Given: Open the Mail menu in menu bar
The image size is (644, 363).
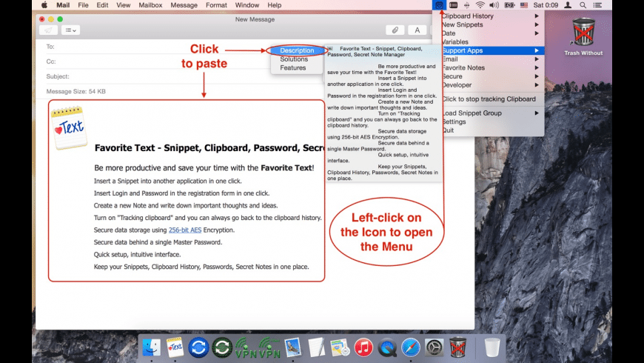Looking at the screenshot, I should pos(63,5).
